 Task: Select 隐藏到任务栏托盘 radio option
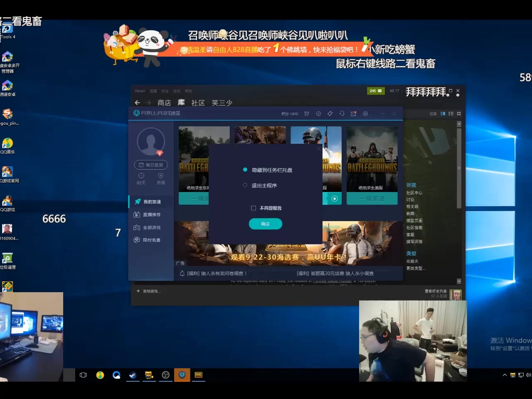click(268, 170)
